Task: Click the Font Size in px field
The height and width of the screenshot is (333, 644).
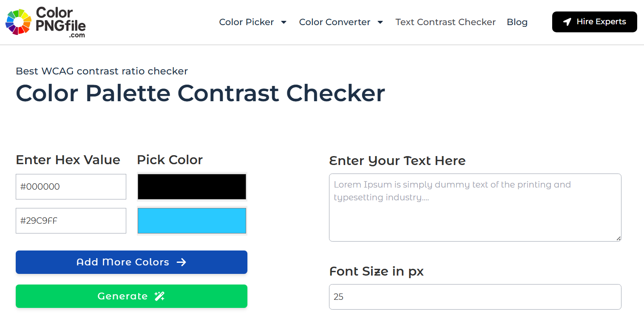Action: coord(475,297)
